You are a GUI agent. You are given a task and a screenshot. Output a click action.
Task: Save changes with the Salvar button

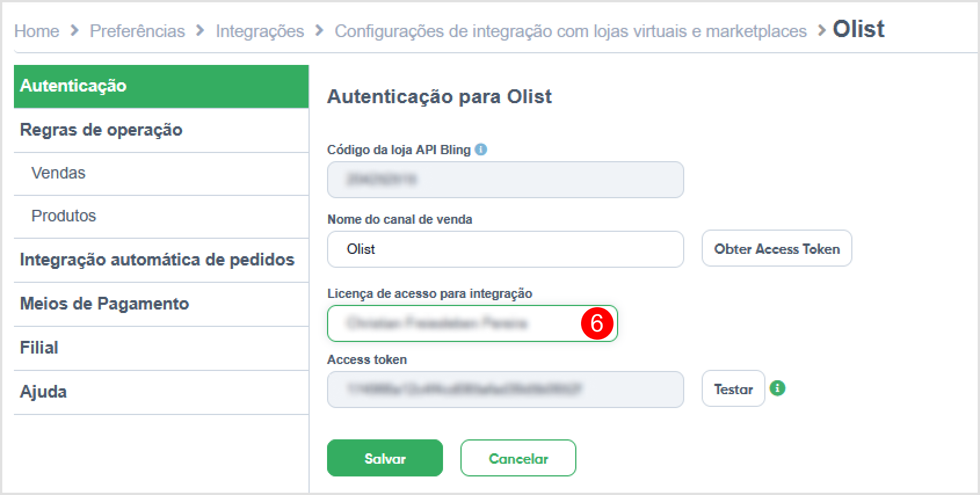(384, 458)
